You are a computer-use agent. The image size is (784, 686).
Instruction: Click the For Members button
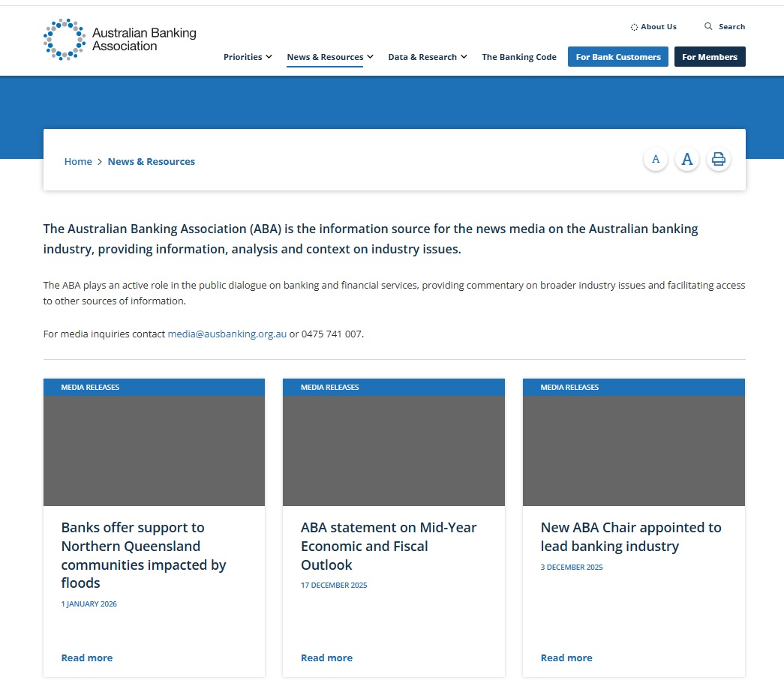pos(710,57)
